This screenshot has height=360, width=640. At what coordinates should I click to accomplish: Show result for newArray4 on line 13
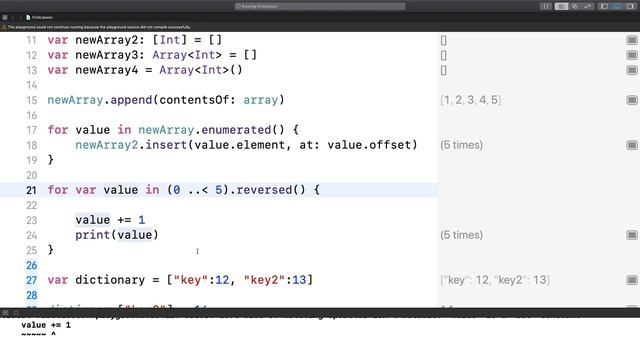(x=632, y=70)
